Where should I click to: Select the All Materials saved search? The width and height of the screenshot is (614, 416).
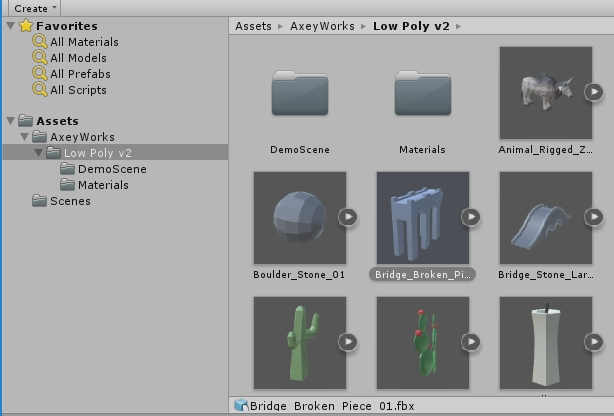coord(84,42)
